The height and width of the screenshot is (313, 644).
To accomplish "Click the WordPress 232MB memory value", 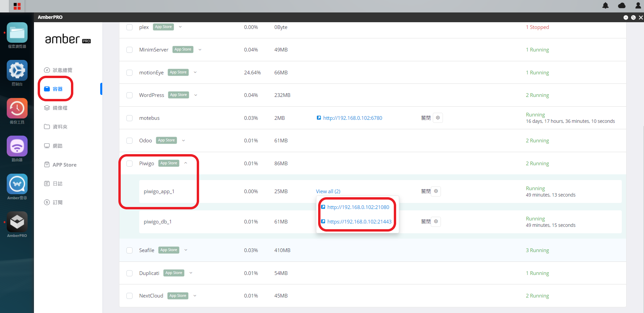I will (x=282, y=95).
